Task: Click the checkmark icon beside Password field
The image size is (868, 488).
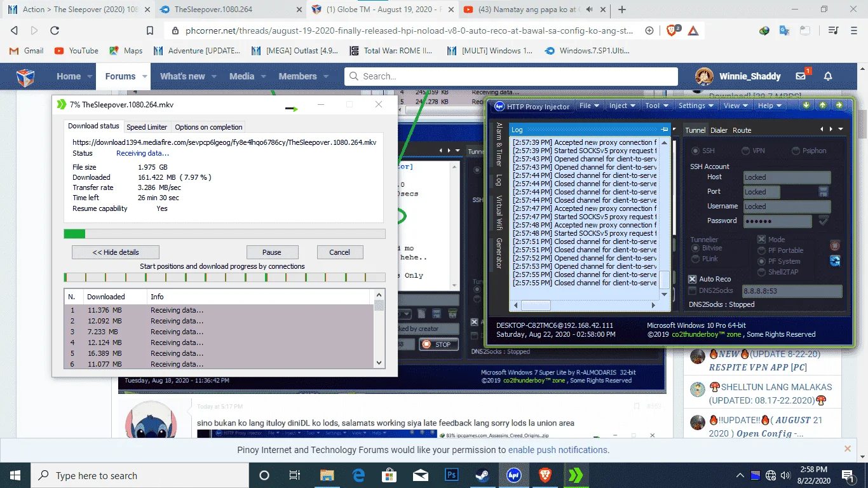Action: click(x=824, y=220)
